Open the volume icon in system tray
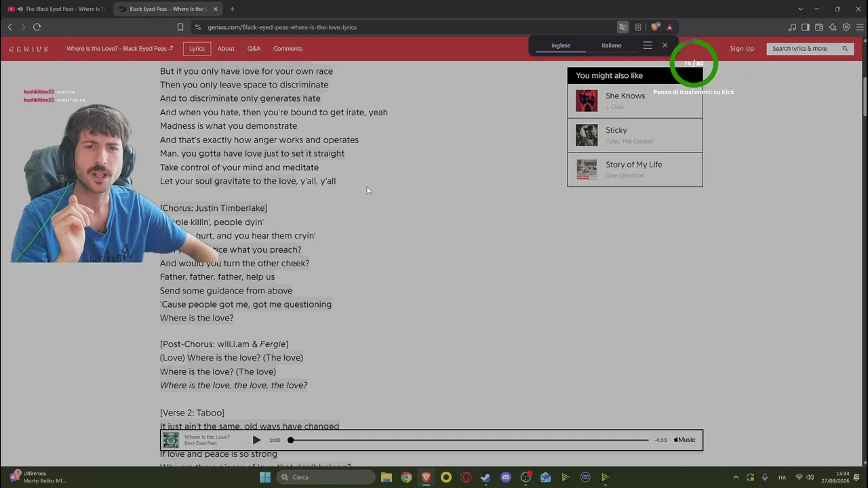868x488 pixels. [x=810, y=477]
